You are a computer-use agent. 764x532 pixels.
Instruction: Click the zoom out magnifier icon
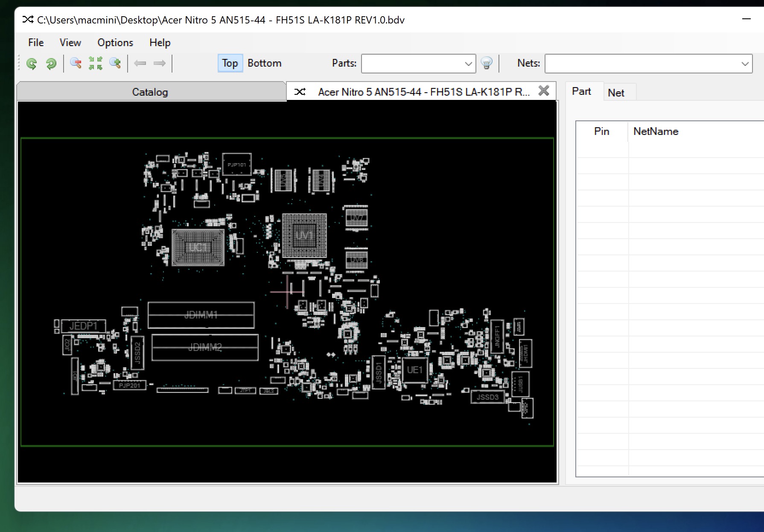point(76,64)
